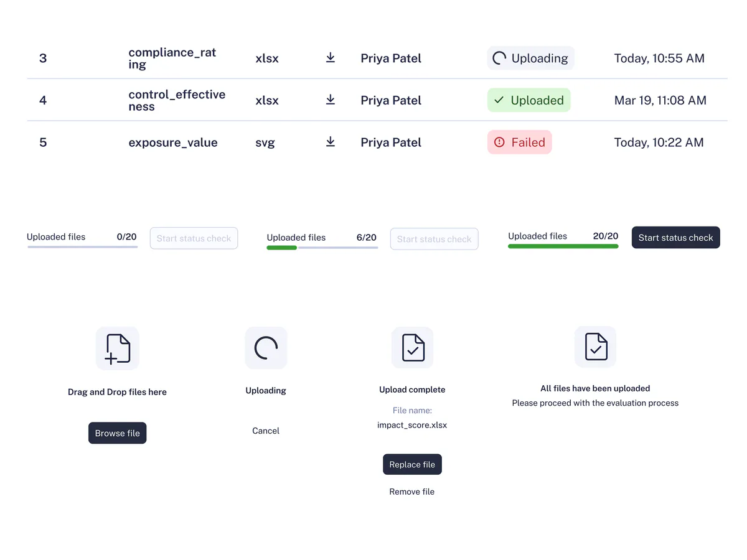Click the 20/20 uploaded files progress bar
Image resolution: width=747 pixels, height=560 pixels.
[x=563, y=246]
